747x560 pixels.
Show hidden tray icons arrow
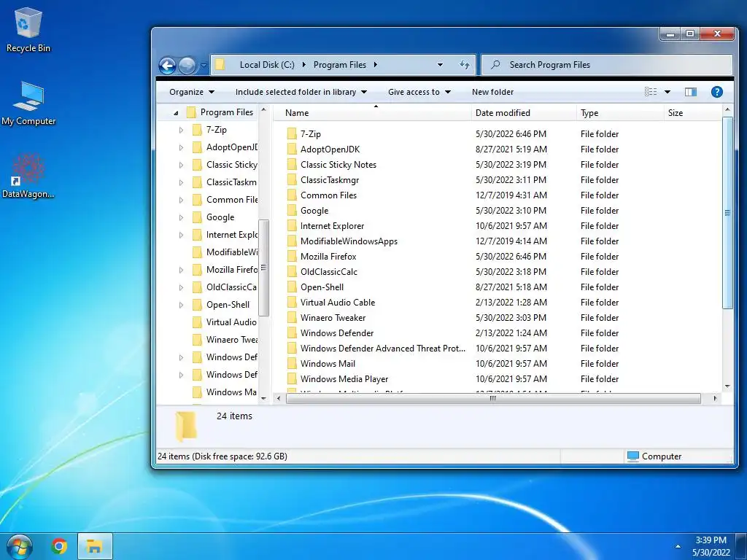[x=678, y=546]
